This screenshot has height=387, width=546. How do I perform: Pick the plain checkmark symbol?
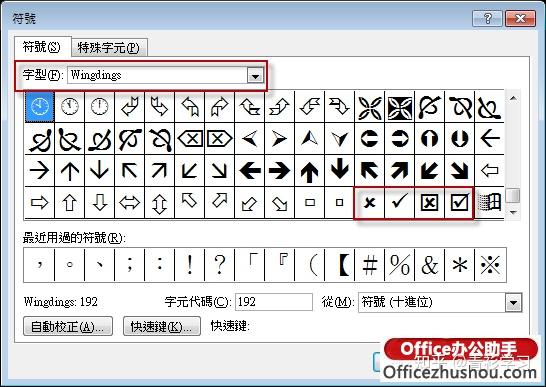[399, 202]
